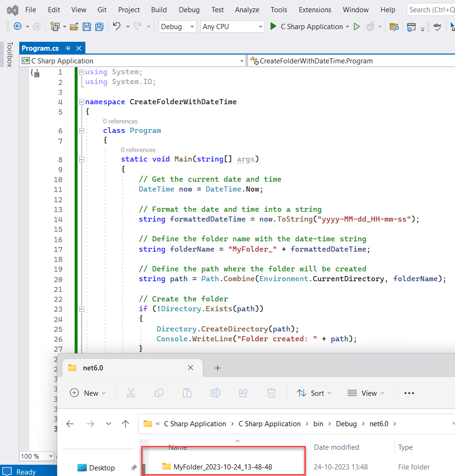Unpin Desktop using its pin icon
Viewport: 455px width, 476px height.
(x=134, y=468)
